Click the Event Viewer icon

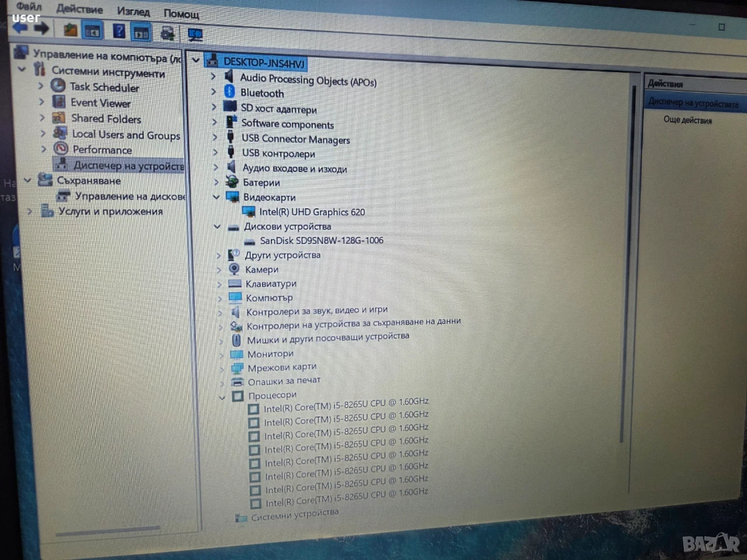tap(59, 101)
